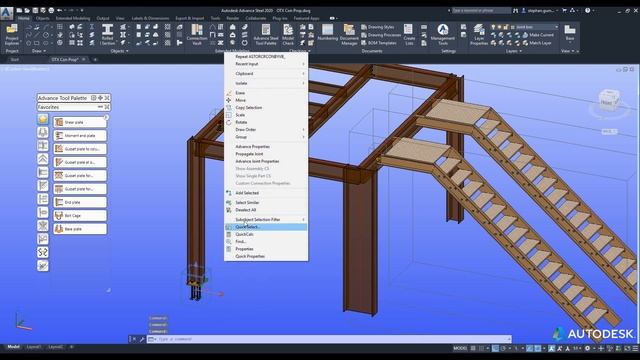640x360 pixels.
Task: Choose Quick Properties in context menu
Action: click(266, 256)
